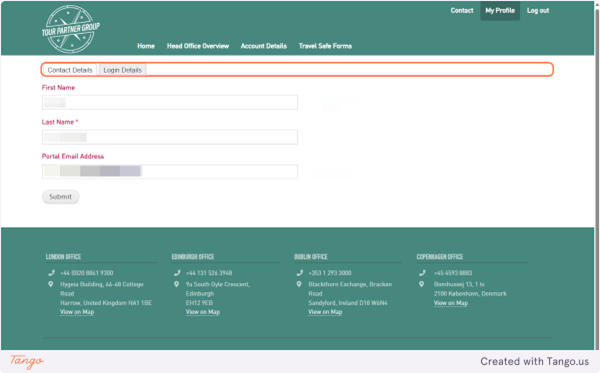This screenshot has width=600, height=373.
Task: View Copenhagen office on map
Action: [451, 303]
